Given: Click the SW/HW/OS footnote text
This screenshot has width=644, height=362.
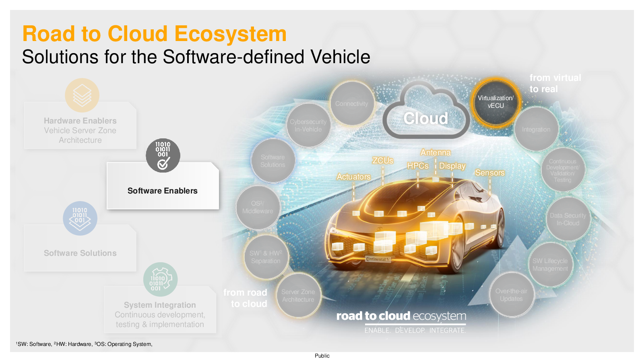Looking at the screenshot, I should click(84, 344).
